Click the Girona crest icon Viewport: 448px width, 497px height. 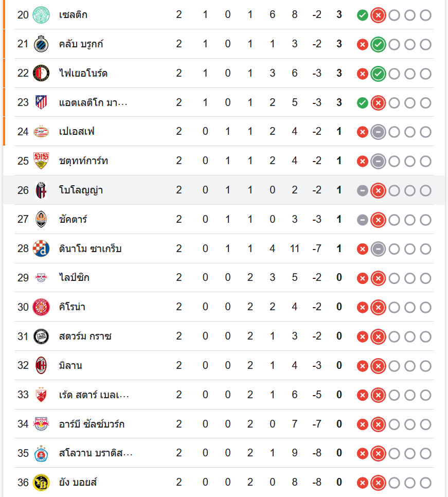pos(41,307)
